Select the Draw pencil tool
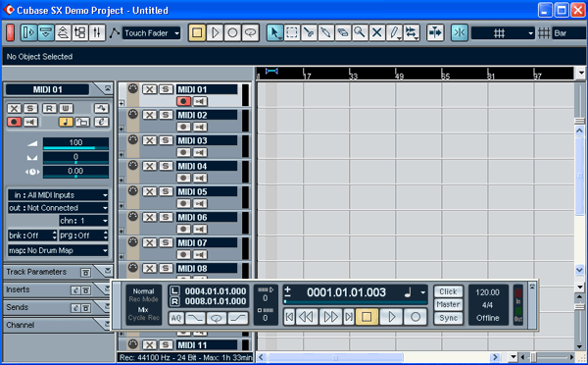Image resolution: width=588 pixels, height=365 pixels. (x=394, y=33)
